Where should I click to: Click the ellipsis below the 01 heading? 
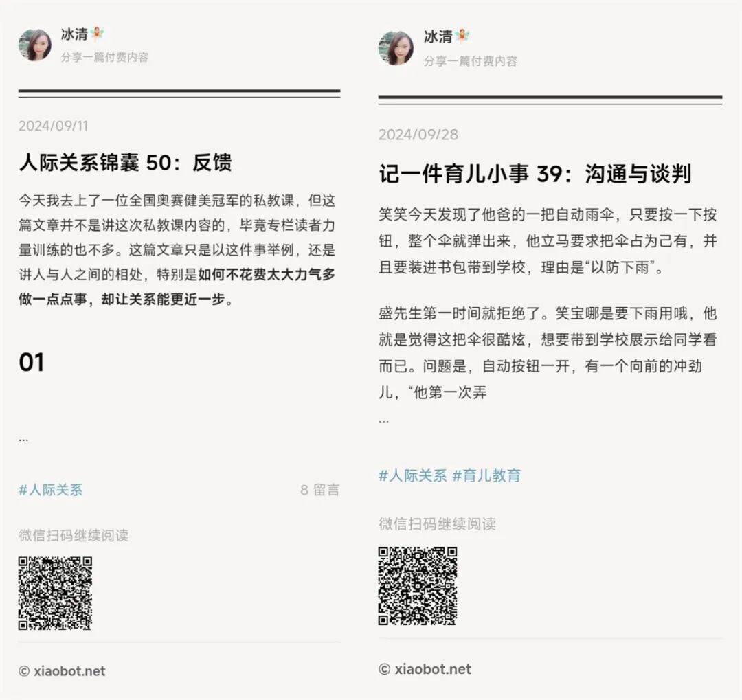click(x=23, y=440)
